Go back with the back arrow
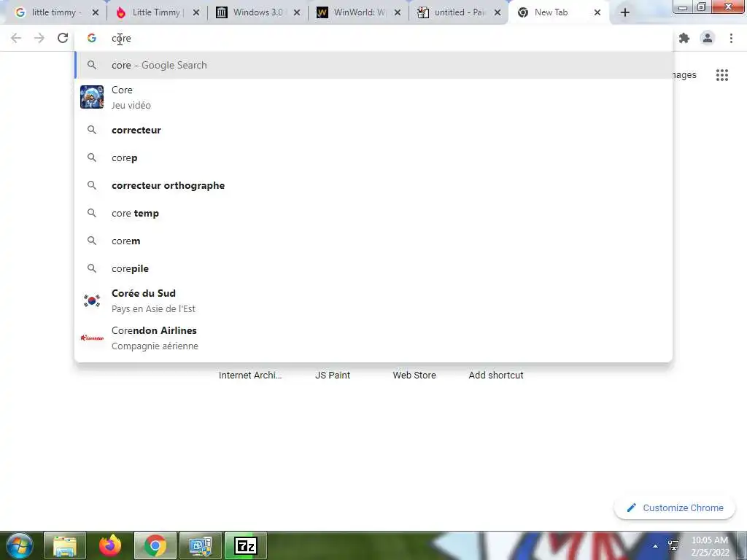Image resolution: width=747 pixels, height=560 pixels. tap(16, 38)
